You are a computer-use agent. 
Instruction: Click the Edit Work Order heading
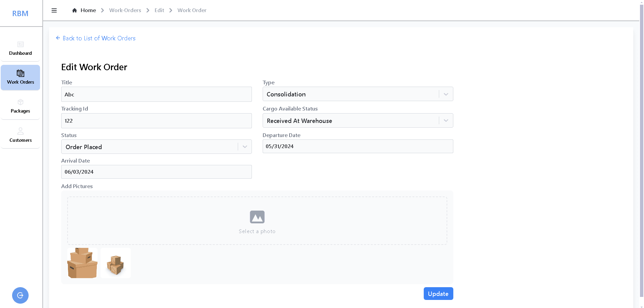[94, 67]
